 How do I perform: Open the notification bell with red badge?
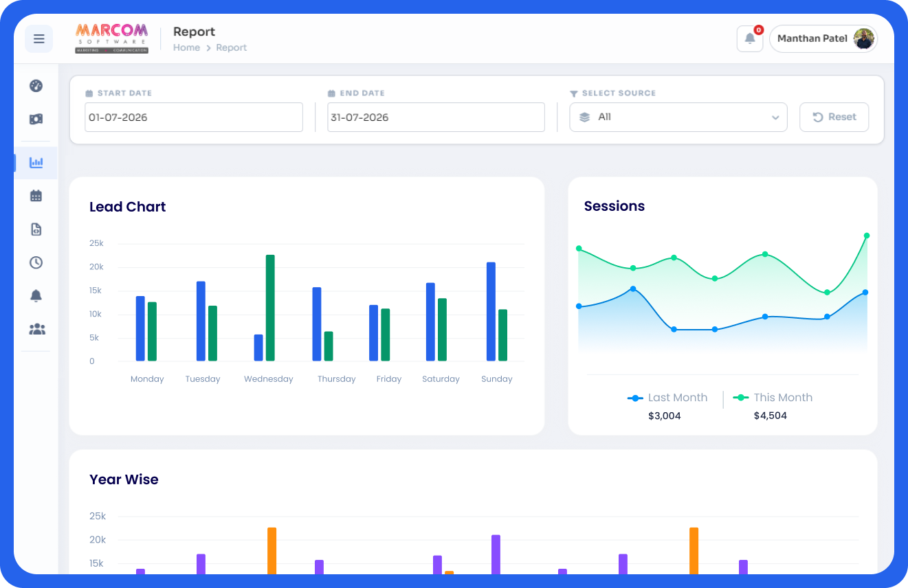(750, 38)
